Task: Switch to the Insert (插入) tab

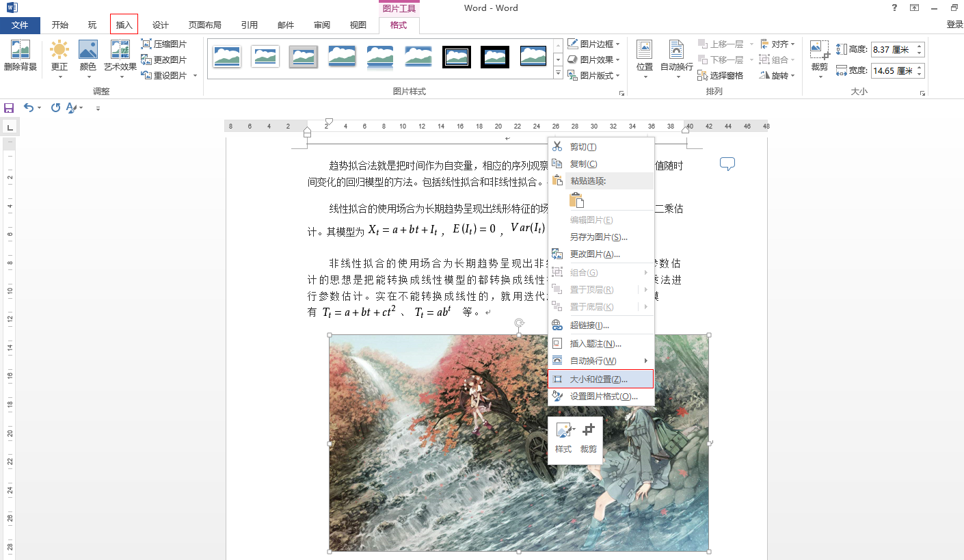Action: [x=124, y=25]
